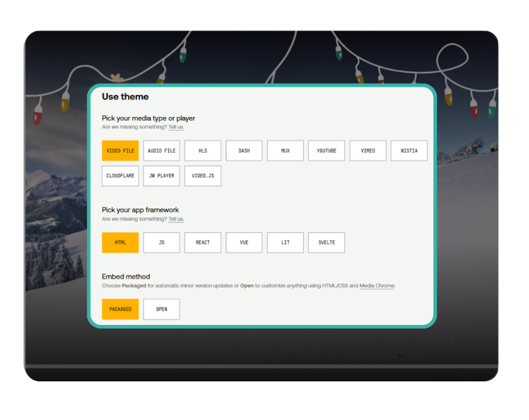Select Svelte as the framework

[x=327, y=242]
